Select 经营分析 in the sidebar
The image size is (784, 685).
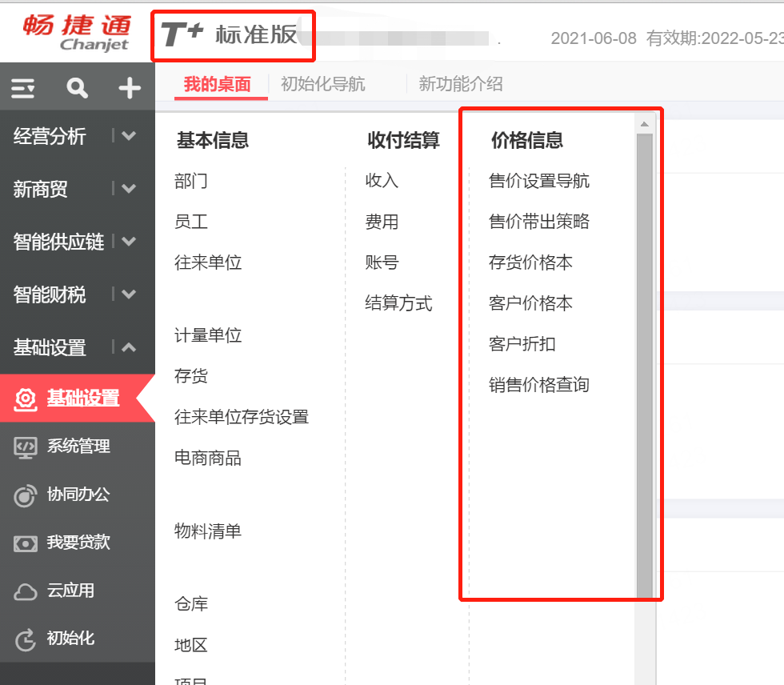coord(50,136)
